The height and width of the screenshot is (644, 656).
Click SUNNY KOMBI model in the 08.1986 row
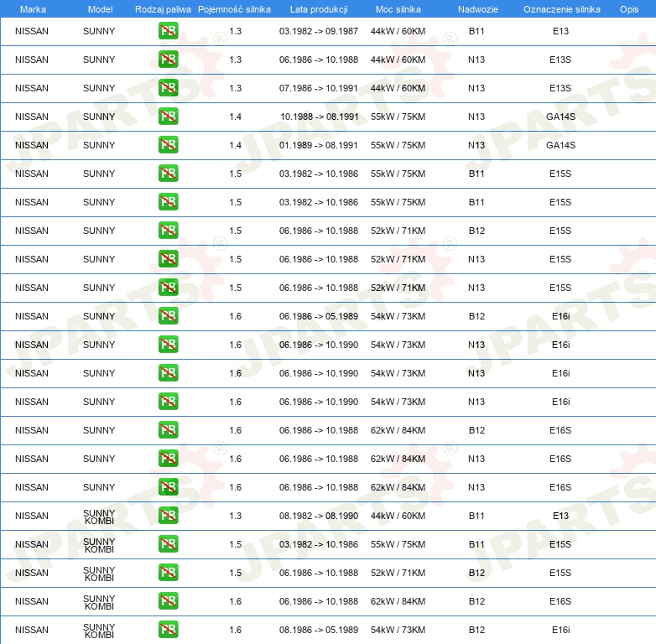[x=99, y=631]
